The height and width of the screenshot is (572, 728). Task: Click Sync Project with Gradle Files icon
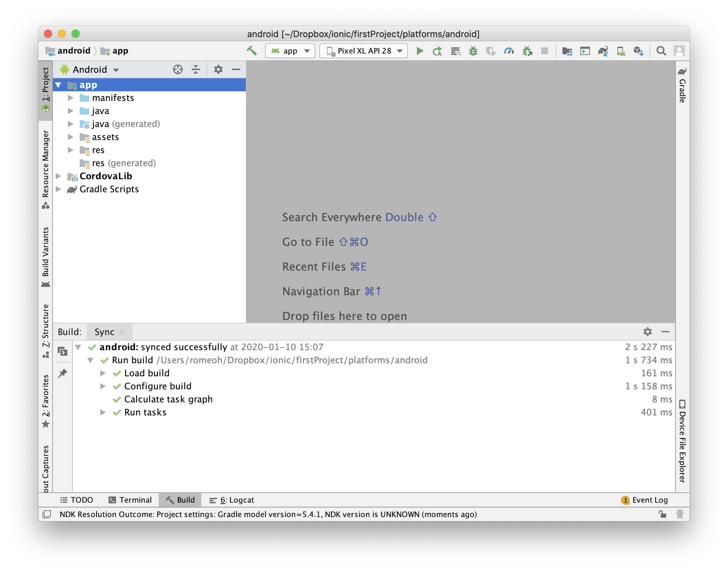pyautogui.click(x=603, y=51)
